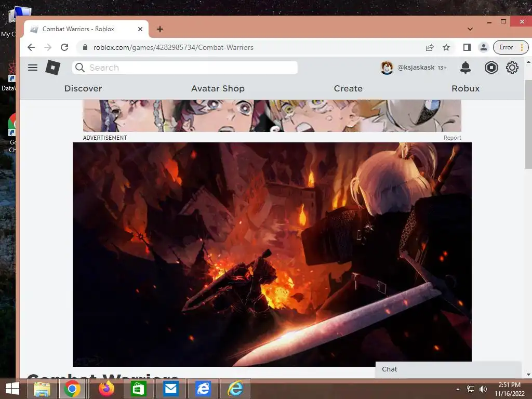Open the Chrome profile icon

[484, 47]
